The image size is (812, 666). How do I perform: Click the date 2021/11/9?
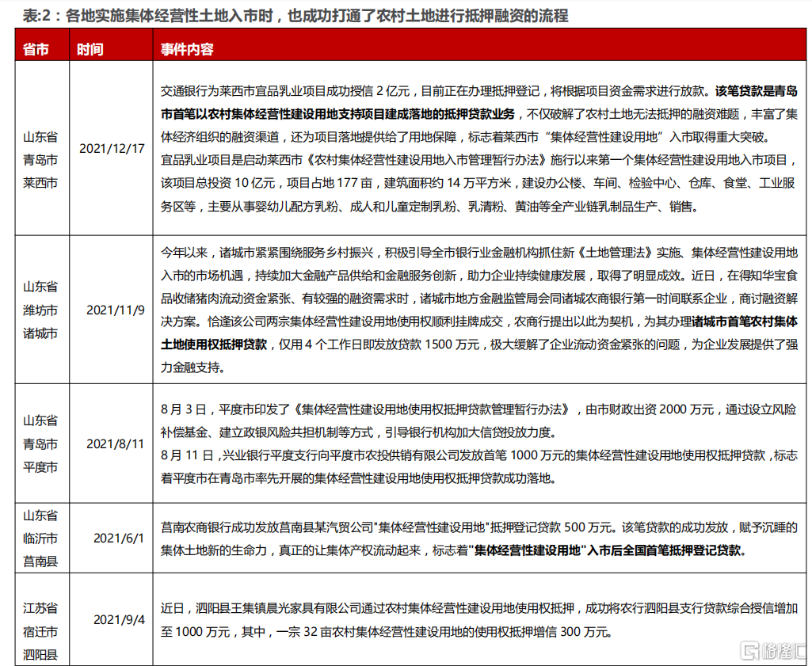[x=116, y=310]
